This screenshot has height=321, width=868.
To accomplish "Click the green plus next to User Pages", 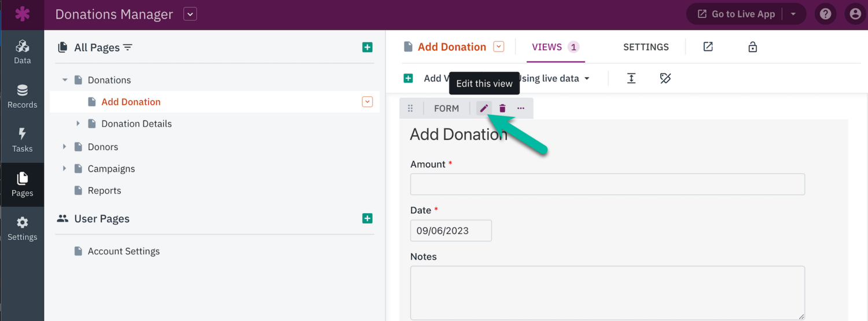I will point(367,218).
